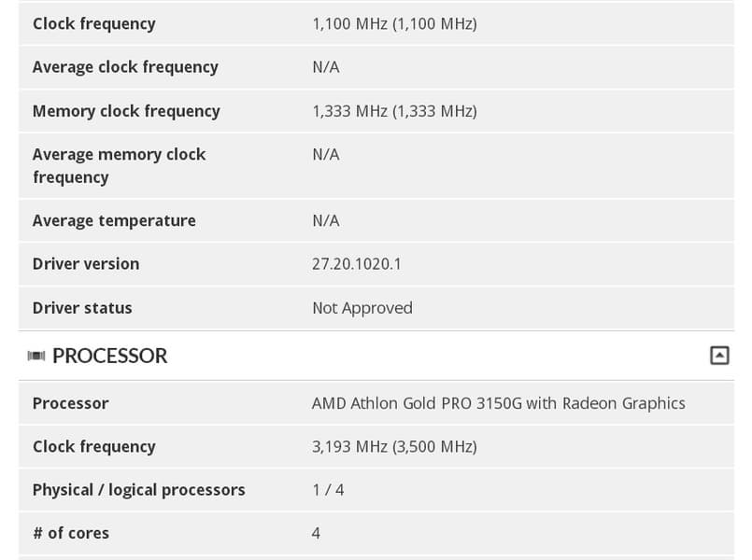Screen dimensions: 752x560
Task: Click the PROCESSOR section heading text
Action: coord(109,356)
